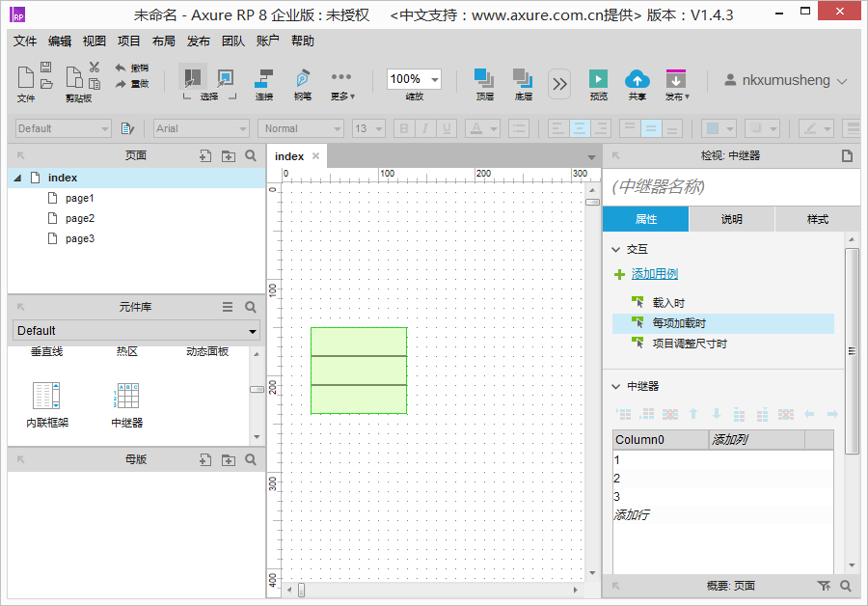
Task: Bring to front with 顶层 icon
Action: [484, 78]
